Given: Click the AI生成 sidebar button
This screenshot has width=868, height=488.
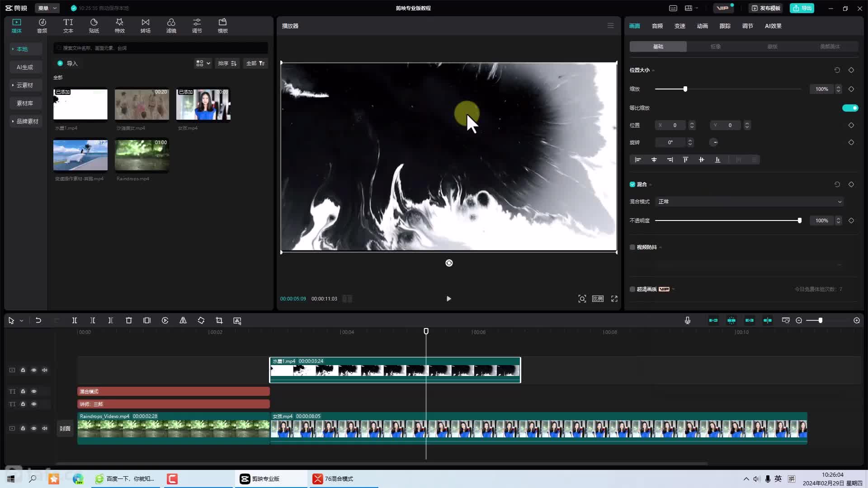Looking at the screenshot, I should click(x=25, y=67).
